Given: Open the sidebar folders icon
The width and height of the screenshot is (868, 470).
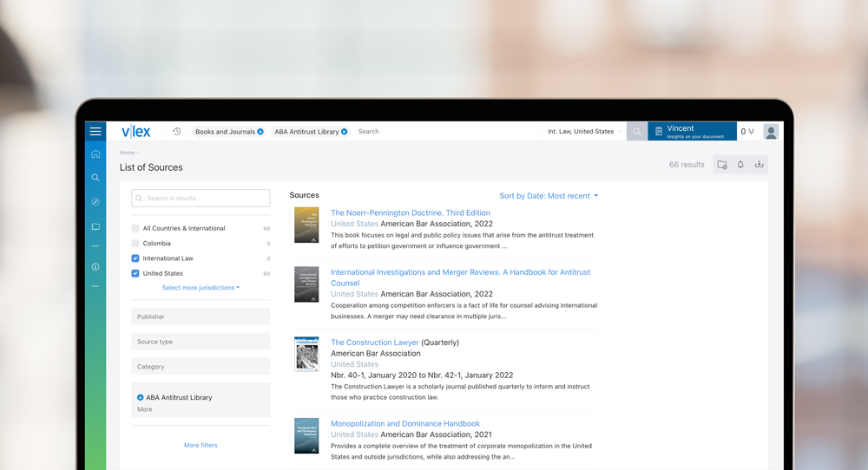Looking at the screenshot, I should [x=95, y=226].
